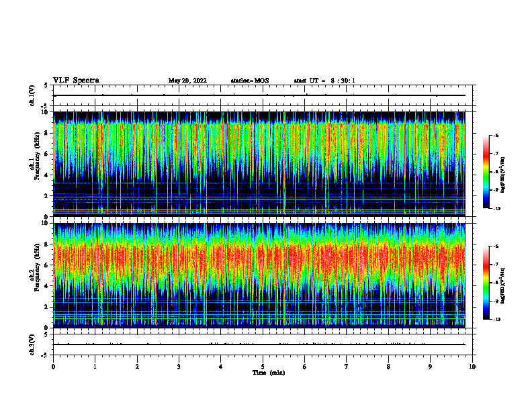Click the ch.2 spectrogram color bar

[x=486, y=283]
